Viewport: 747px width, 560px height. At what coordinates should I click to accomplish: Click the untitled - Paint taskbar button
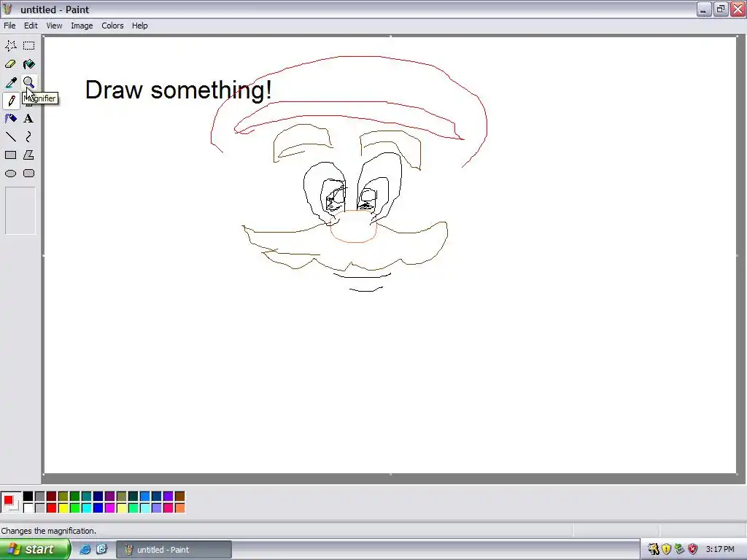(174, 550)
